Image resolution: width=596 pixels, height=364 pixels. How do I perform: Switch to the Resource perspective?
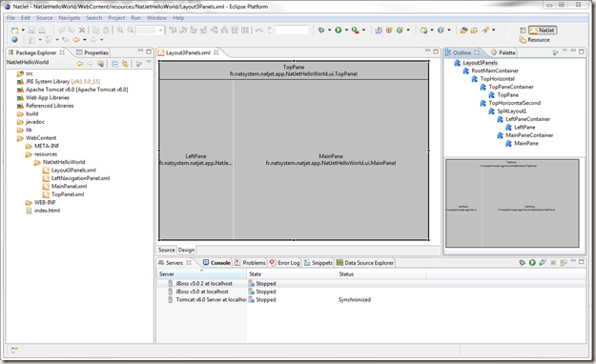pos(534,40)
